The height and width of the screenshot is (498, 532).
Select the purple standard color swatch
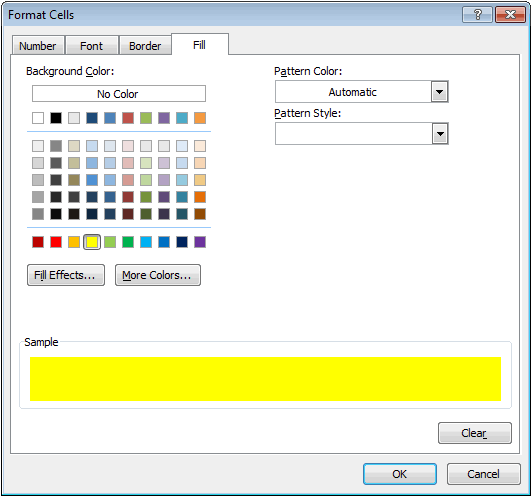[x=200, y=242]
